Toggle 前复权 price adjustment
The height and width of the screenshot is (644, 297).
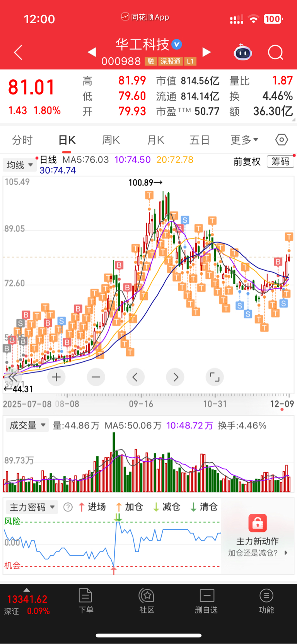pyautogui.click(x=247, y=161)
